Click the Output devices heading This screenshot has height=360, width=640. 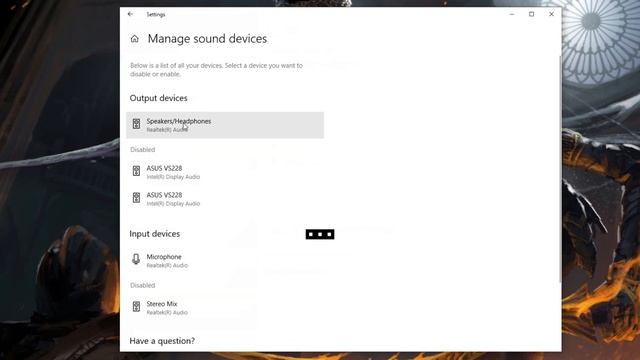point(158,98)
